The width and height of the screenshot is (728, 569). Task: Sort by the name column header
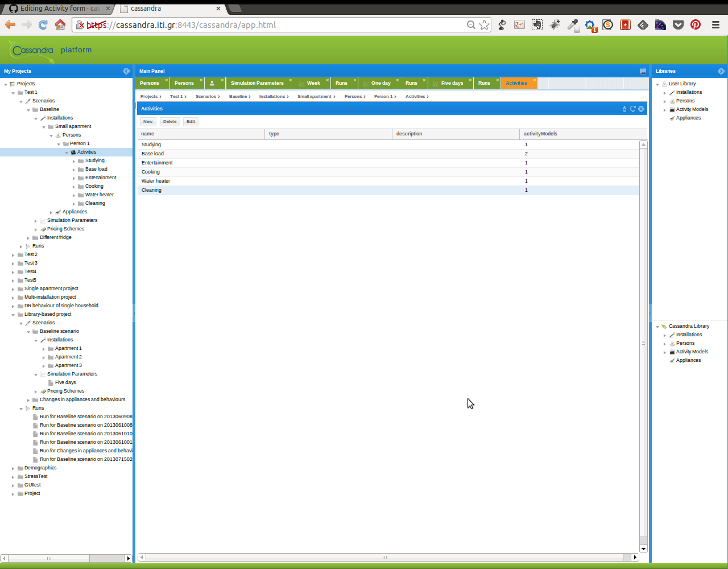201,134
